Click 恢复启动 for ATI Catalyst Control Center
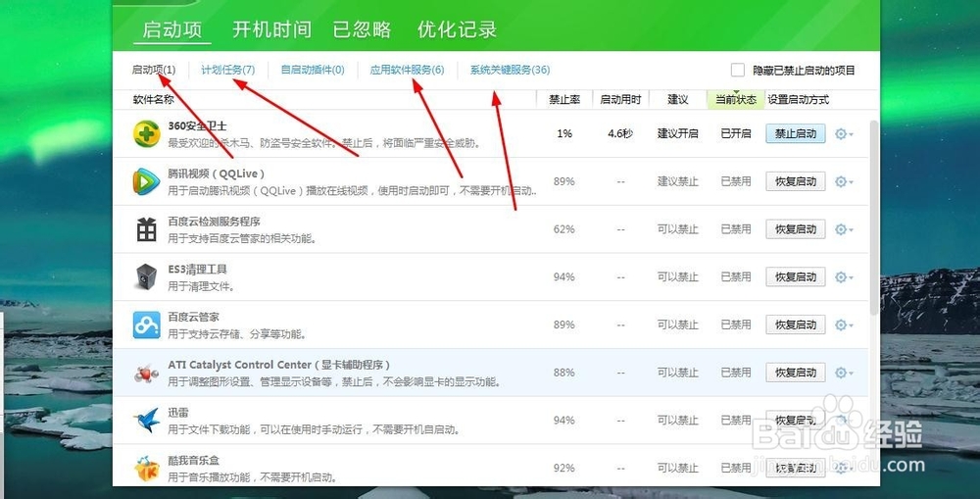The width and height of the screenshot is (980, 499). tap(796, 373)
